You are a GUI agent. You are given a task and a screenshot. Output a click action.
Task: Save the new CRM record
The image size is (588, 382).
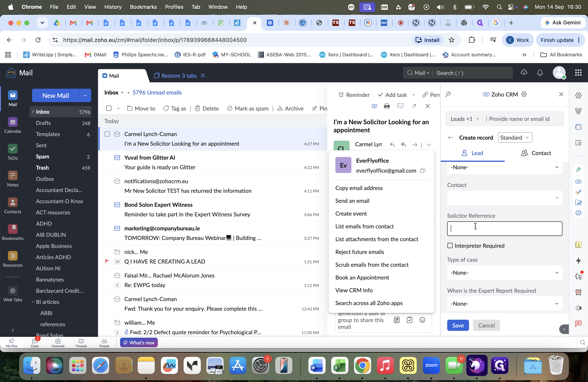(458, 325)
